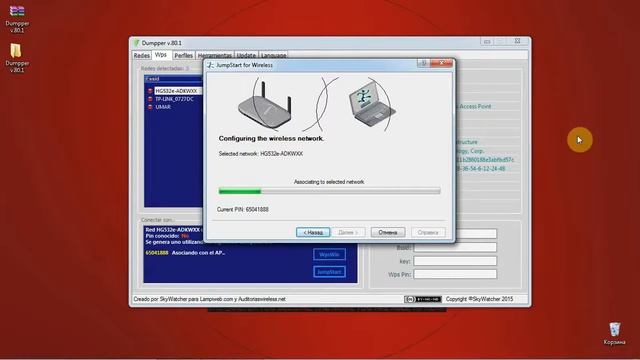Image resolution: width=640 pixels, height=360 pixels.
Task: Click the association progress bar
Action: (x=329, y=191)
